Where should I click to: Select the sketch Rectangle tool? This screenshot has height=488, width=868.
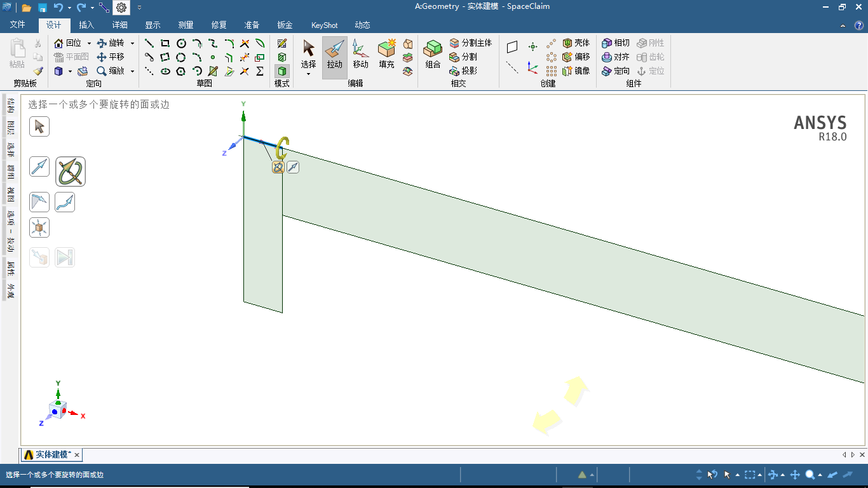pos(165,43)
